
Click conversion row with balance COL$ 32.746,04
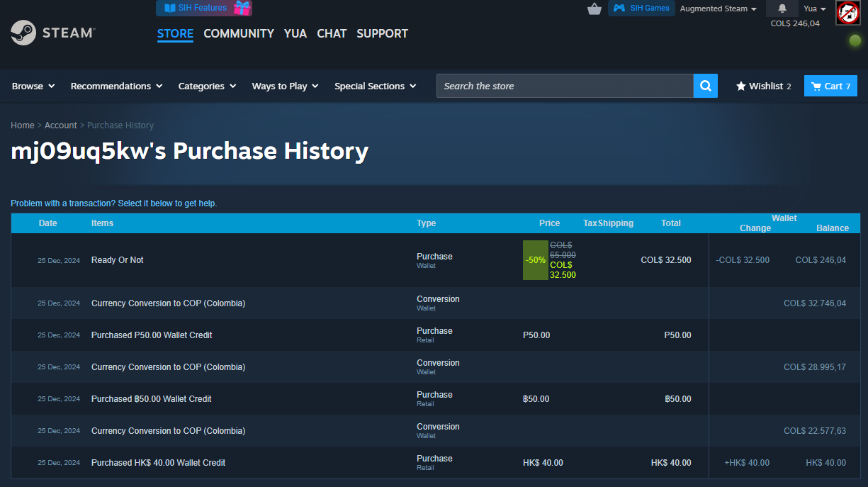pos(436,303)
